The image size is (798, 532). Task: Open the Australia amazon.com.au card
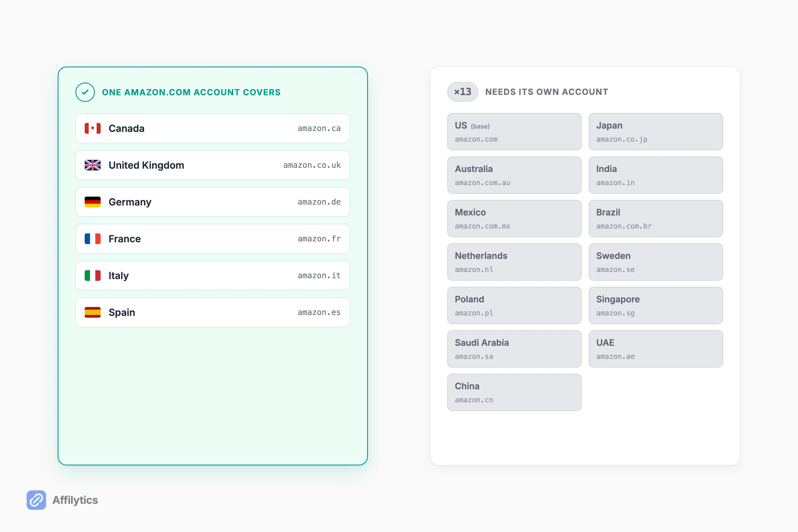[514, 175]
